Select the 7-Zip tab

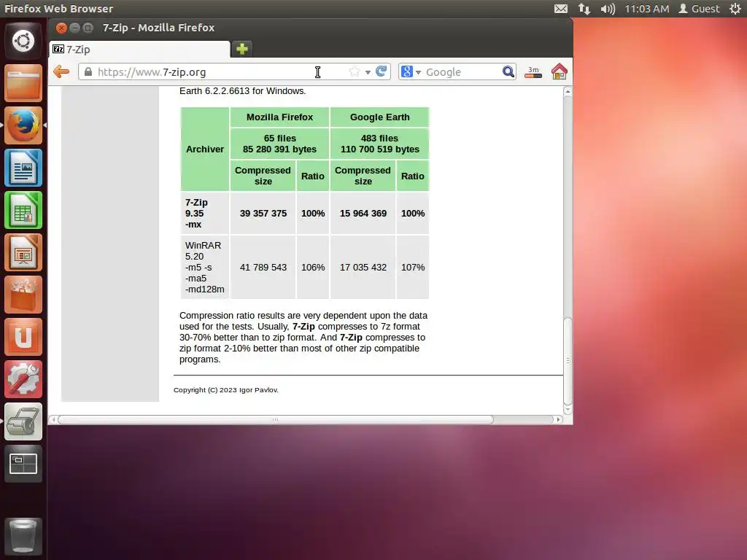[139, 49]
